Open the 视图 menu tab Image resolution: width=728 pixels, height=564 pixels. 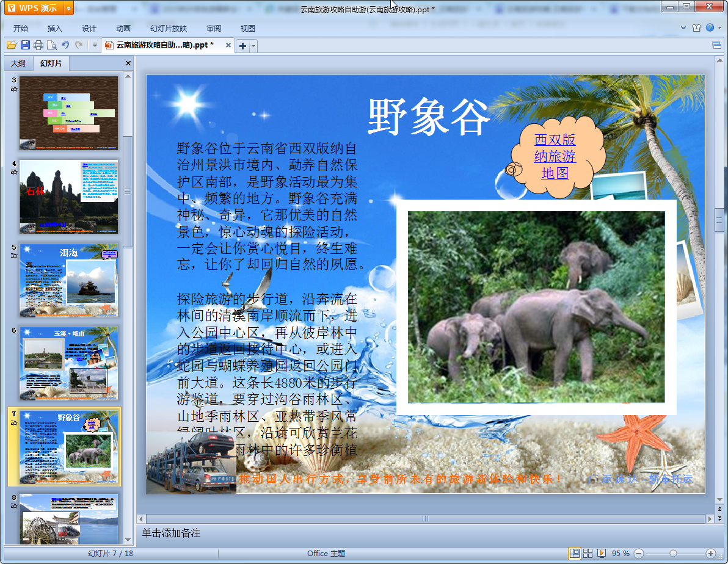click(x=247, y=28)
